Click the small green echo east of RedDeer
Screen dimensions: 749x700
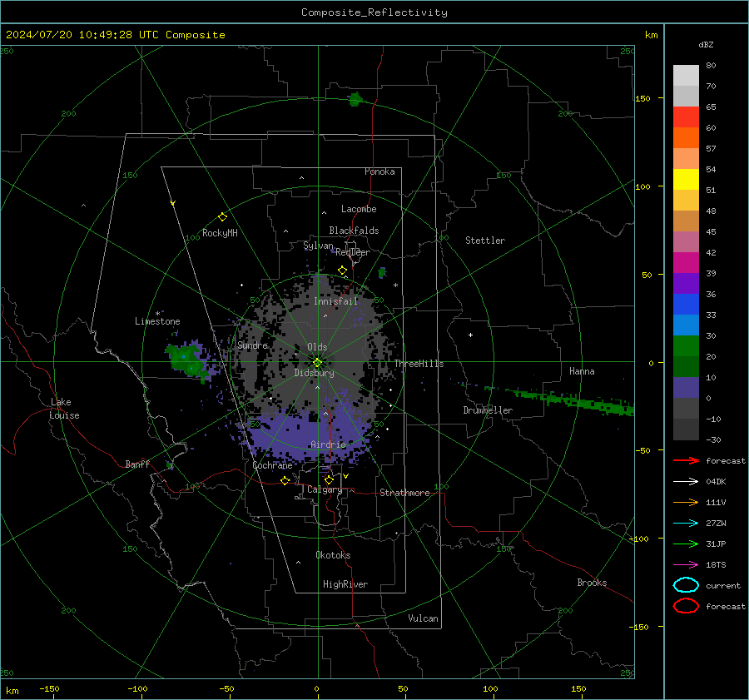tap(382, 272)
